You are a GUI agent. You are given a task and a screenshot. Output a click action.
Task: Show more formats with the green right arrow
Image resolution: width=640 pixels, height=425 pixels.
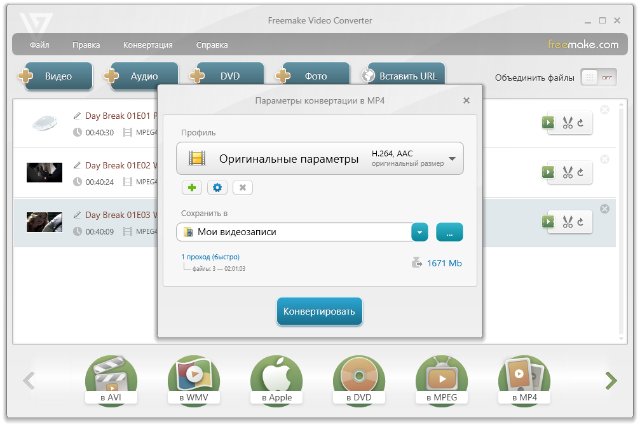(611, 381)
